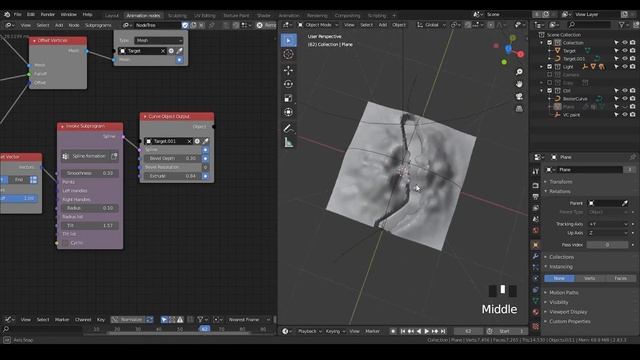
Task: Click the eyedropper next to Target.001 field
Action: point(205,141)
